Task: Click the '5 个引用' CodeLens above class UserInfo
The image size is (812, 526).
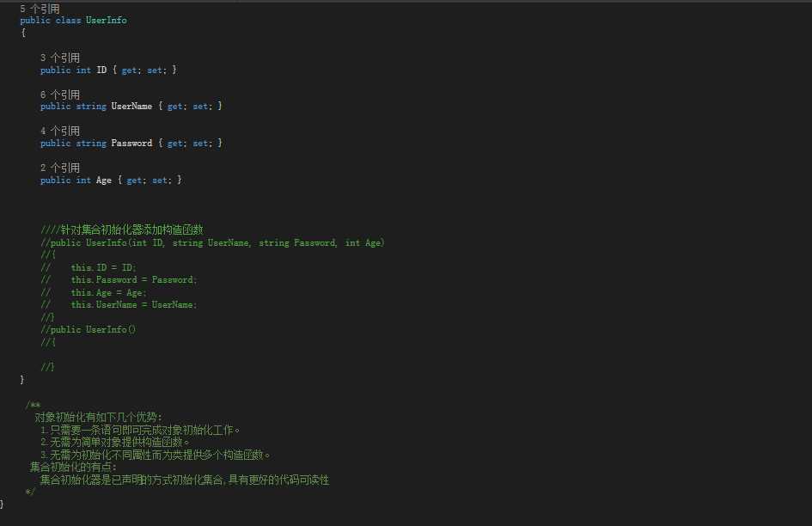Action: tap(40, 9)
